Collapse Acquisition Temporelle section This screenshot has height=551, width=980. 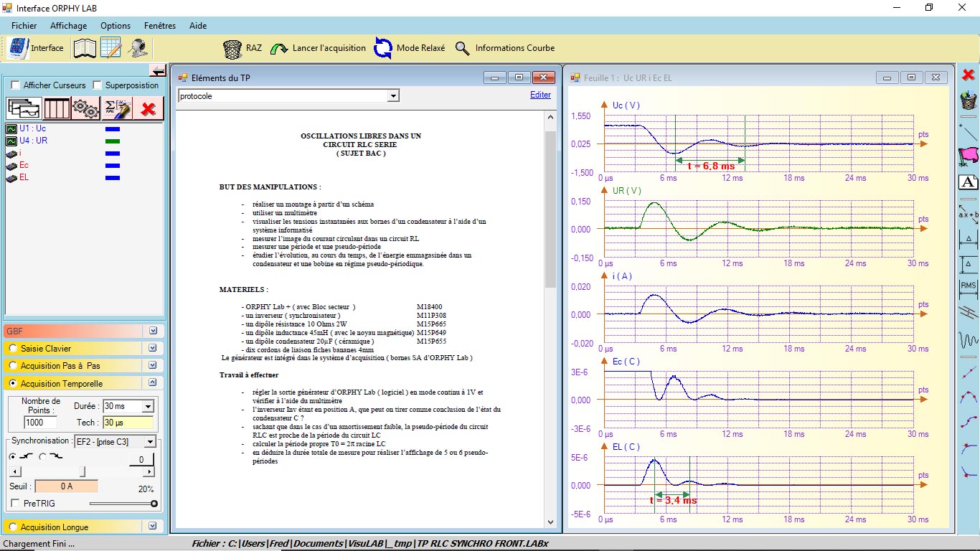[153, 383]
